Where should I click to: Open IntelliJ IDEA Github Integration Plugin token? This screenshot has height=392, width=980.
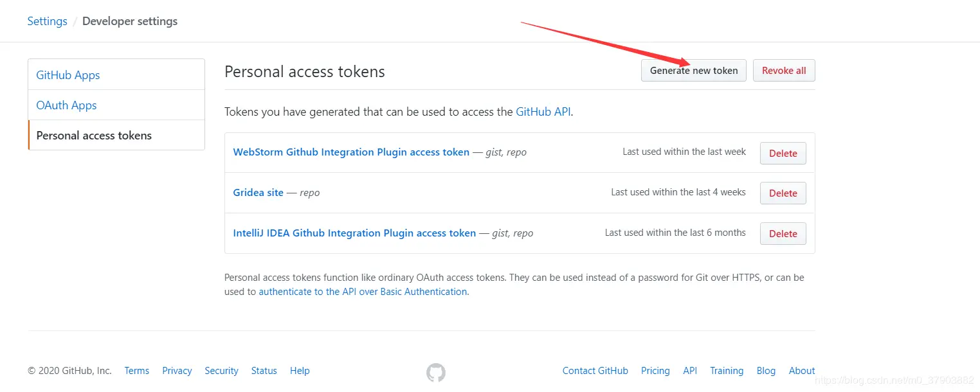pos(354,233)
